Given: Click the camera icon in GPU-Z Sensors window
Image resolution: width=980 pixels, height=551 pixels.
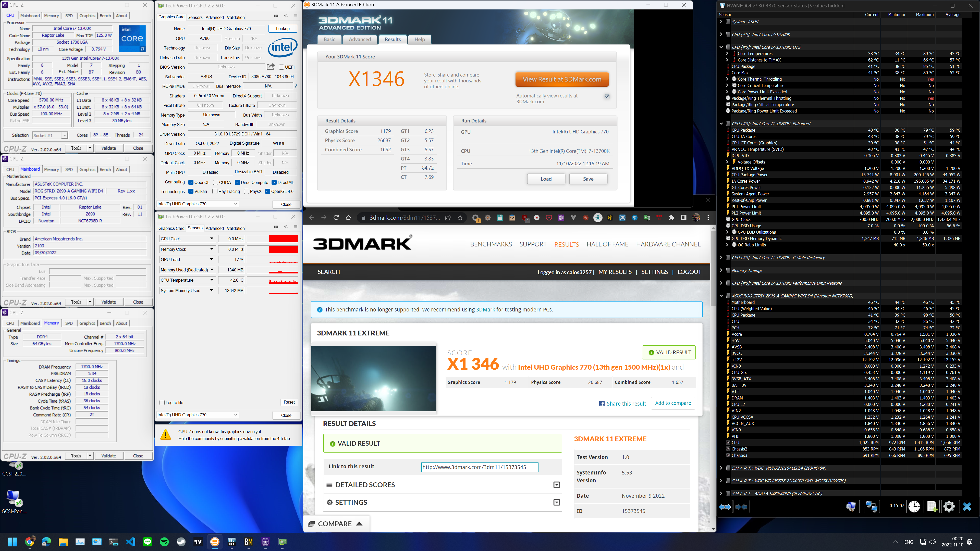Looking at the screenshot, I should pos(276,227).
